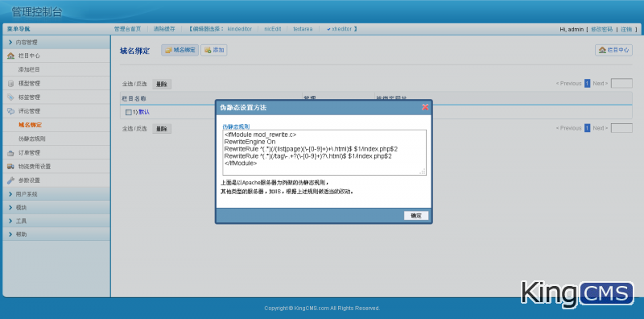The image size is (644, 319).
Task: Click the 修改密码 link
Action: point(601,30)
